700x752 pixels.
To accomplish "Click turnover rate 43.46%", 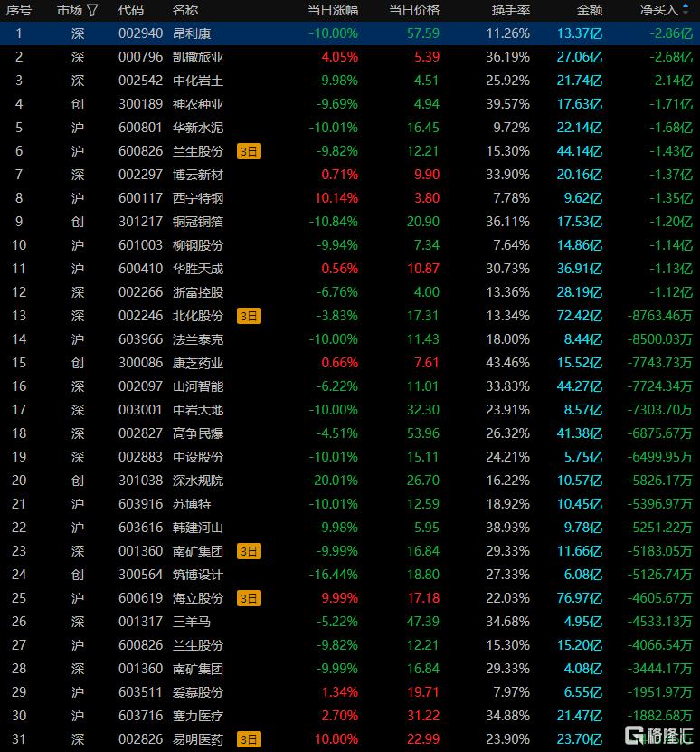I will 508,363.
